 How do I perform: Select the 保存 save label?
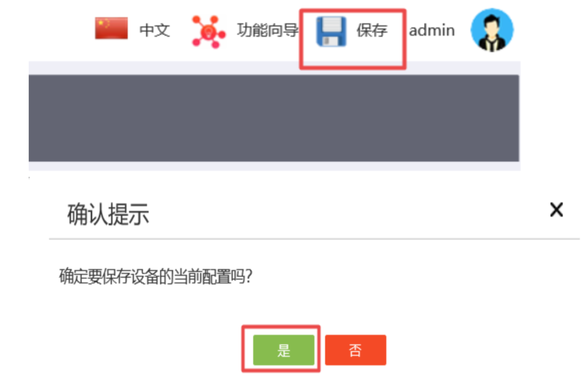coord(372,30)
